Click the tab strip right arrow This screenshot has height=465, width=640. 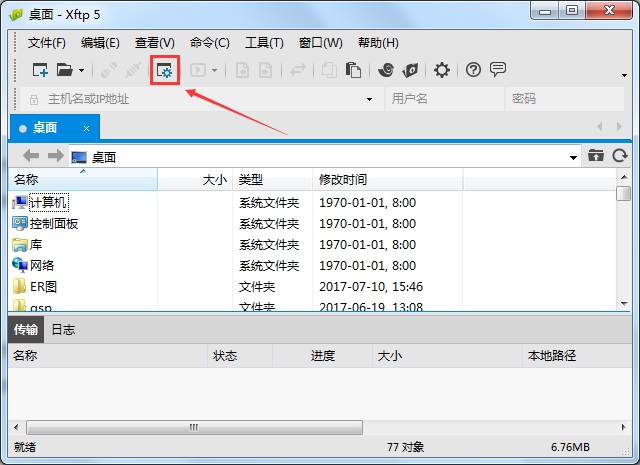[x=619, y=127]
